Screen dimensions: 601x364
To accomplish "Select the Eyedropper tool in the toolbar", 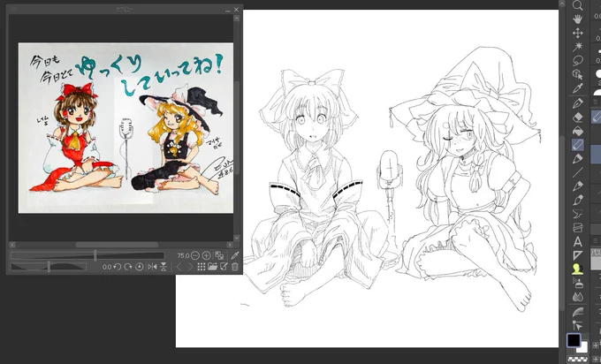I will (x=578, y=87).
